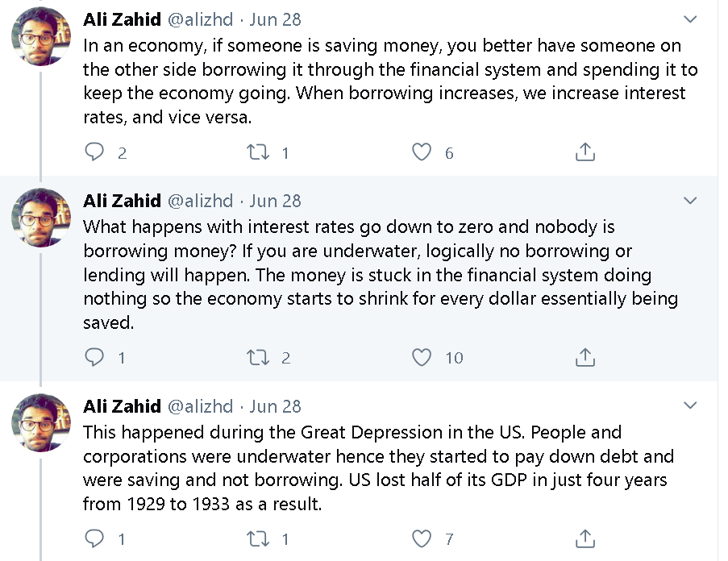Like the tweet with 6 likes
Image resolution: width=728 pixels, height=561 pixels.
pos(422,152)
